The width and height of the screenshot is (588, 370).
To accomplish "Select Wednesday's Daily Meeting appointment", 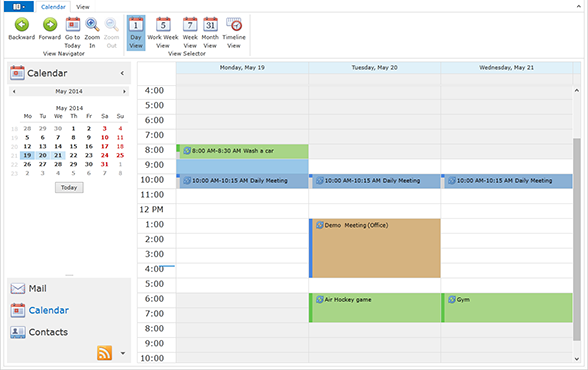I will click(x=507, y=181).
